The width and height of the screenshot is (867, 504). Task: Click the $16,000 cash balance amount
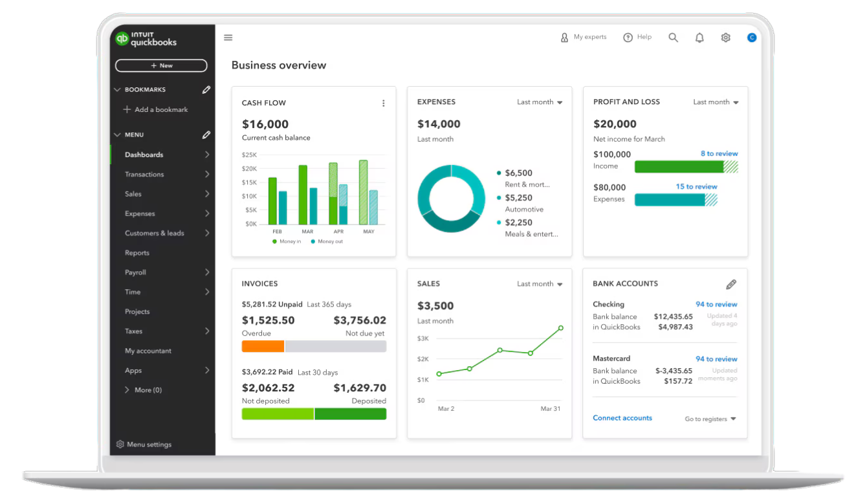coord(265,124)
